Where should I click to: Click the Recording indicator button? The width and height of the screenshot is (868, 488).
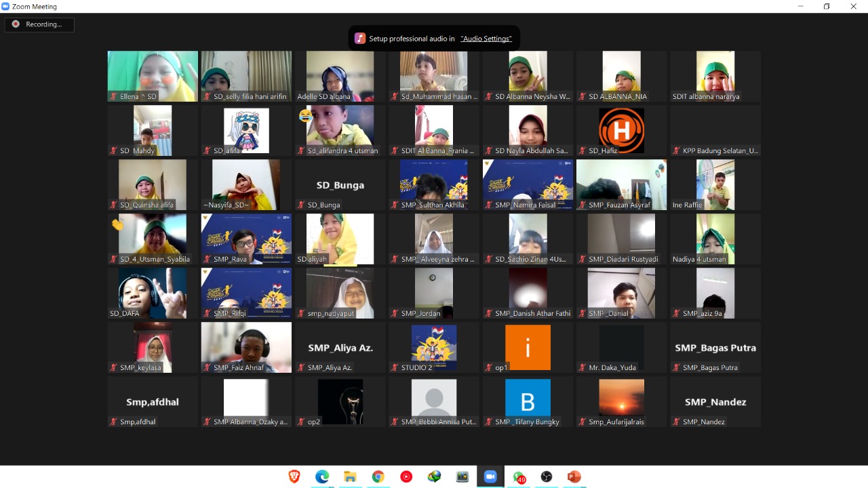(39, 24)
